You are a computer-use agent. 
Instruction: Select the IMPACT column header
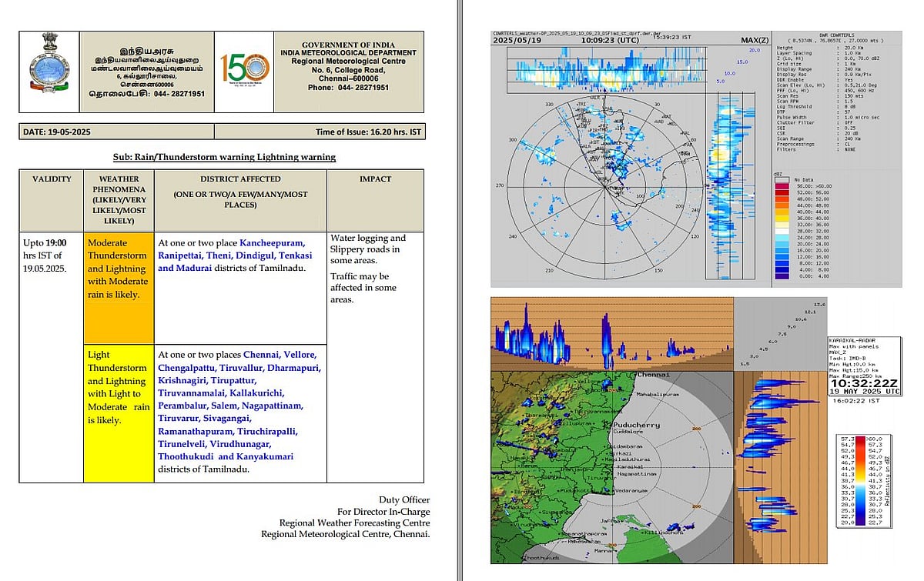375,179
